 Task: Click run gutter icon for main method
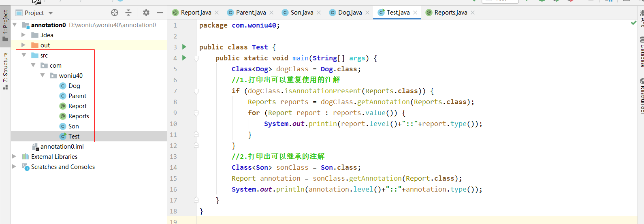184,58
